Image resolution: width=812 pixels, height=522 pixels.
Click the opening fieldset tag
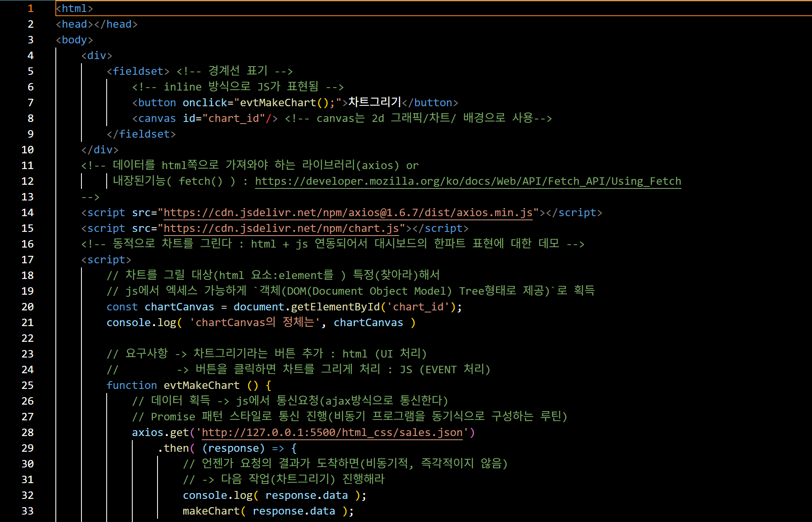coord(138,72)
